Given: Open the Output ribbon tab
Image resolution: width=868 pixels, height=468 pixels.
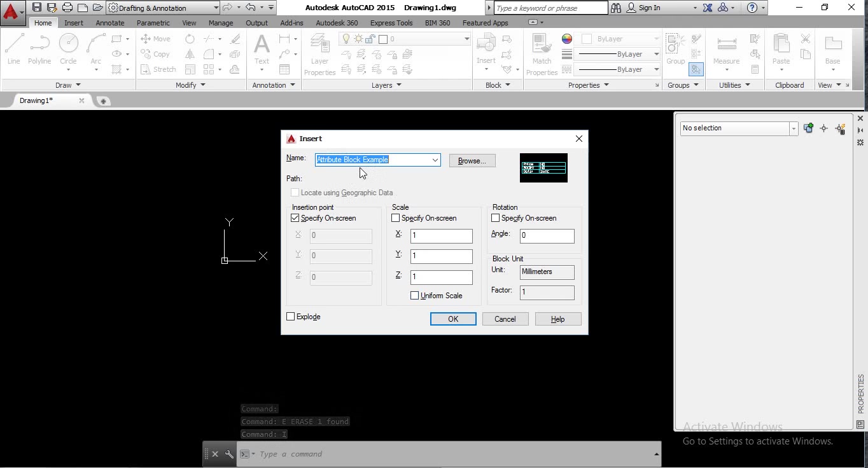Looking at the screenshot, I should 256,23.
